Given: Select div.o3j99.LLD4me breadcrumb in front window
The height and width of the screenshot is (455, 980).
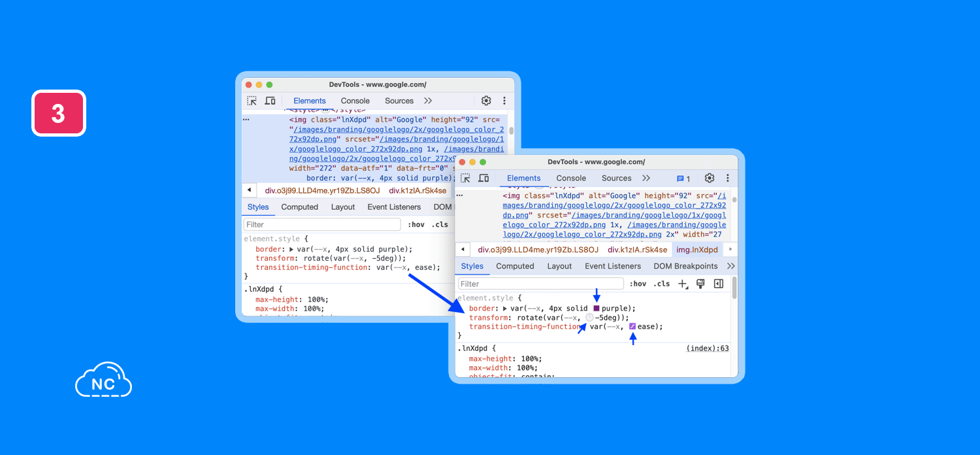Looking at the screenshot, I should 538,250.
